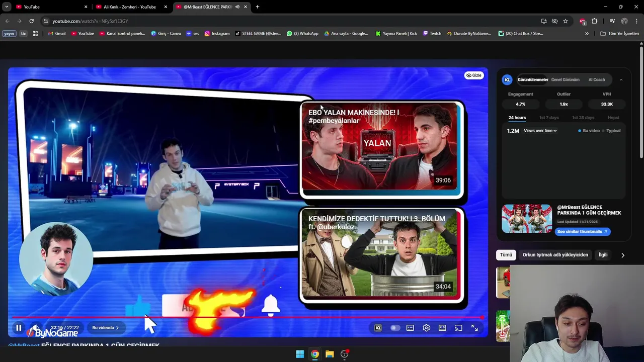Open the 'Kanal kontrol paneli' bookmark
644x362 pixels.
coord(122,34)
